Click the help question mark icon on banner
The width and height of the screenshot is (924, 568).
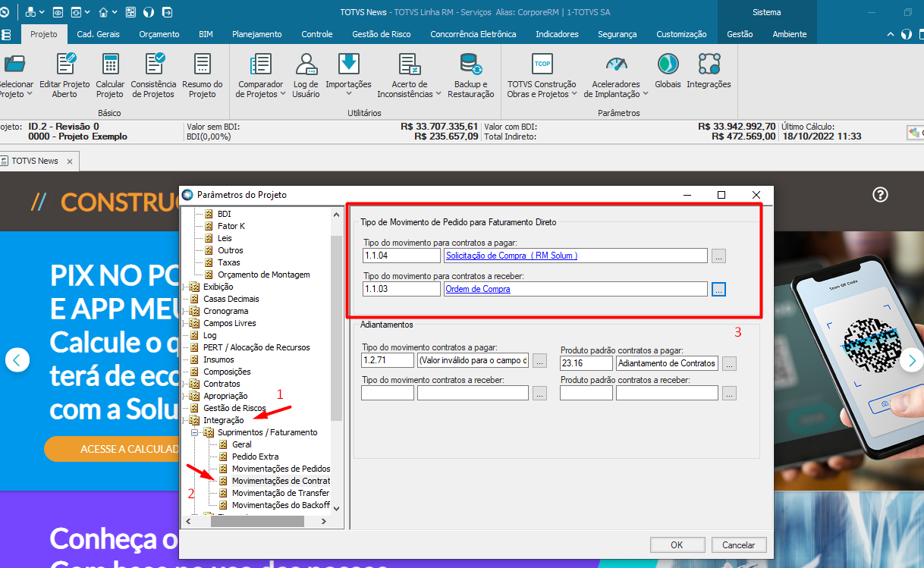880,195
